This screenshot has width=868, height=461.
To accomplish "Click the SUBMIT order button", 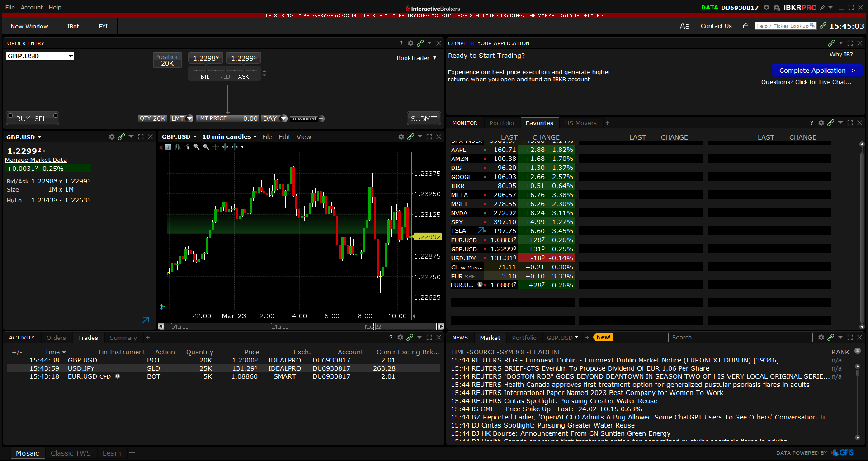I will (424, 118).
